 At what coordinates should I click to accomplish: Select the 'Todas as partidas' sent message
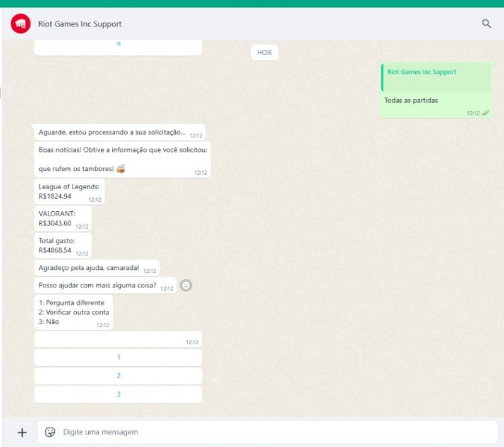point(436,90)
